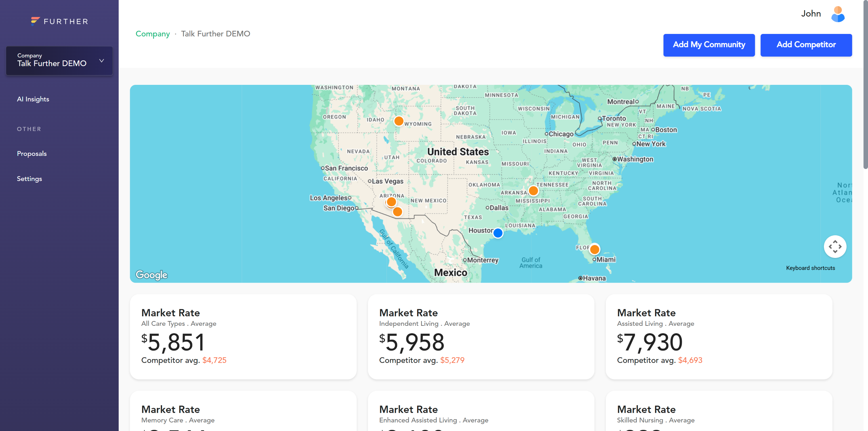Click the orange marker in Wyoming

(399, 121)
